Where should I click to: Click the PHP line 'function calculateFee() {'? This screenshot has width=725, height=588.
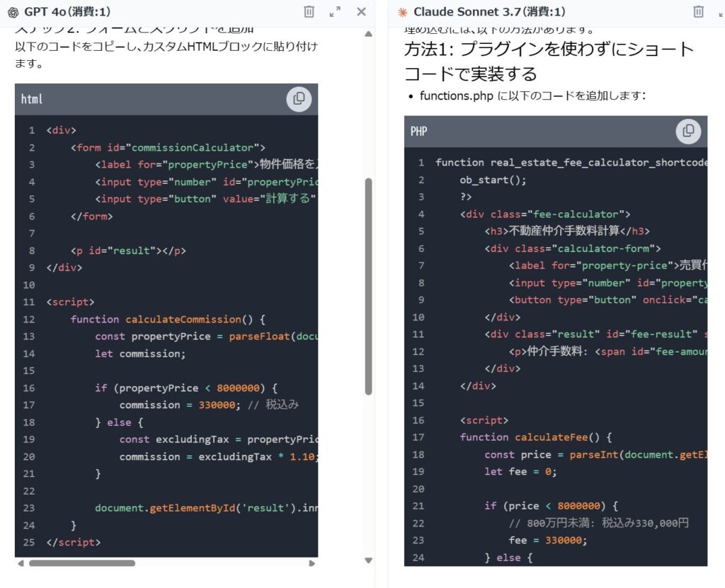coord(536,437)
